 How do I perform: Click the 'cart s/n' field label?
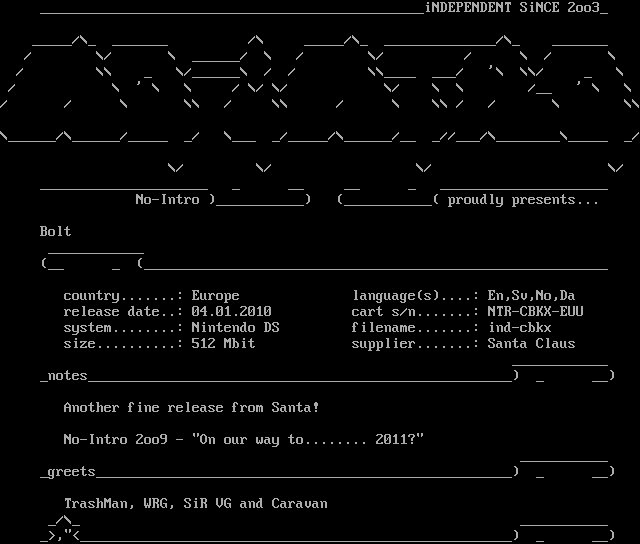point(384,312)
